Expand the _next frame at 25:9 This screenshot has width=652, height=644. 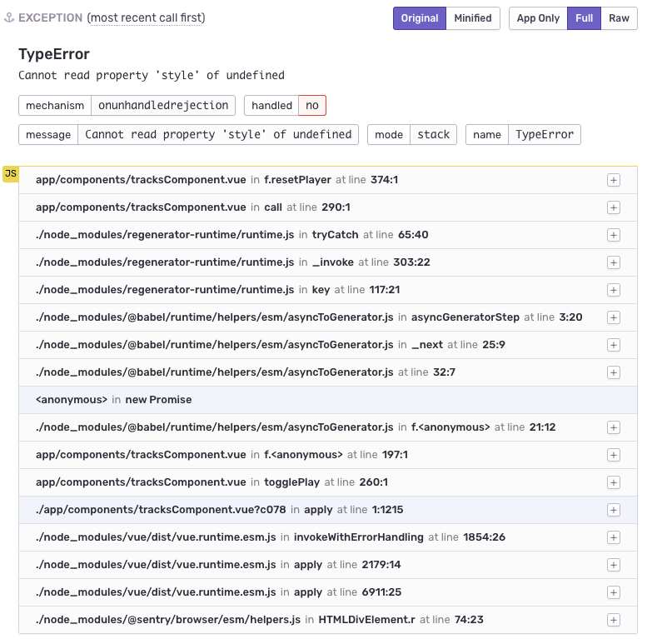tap(614, 345)
